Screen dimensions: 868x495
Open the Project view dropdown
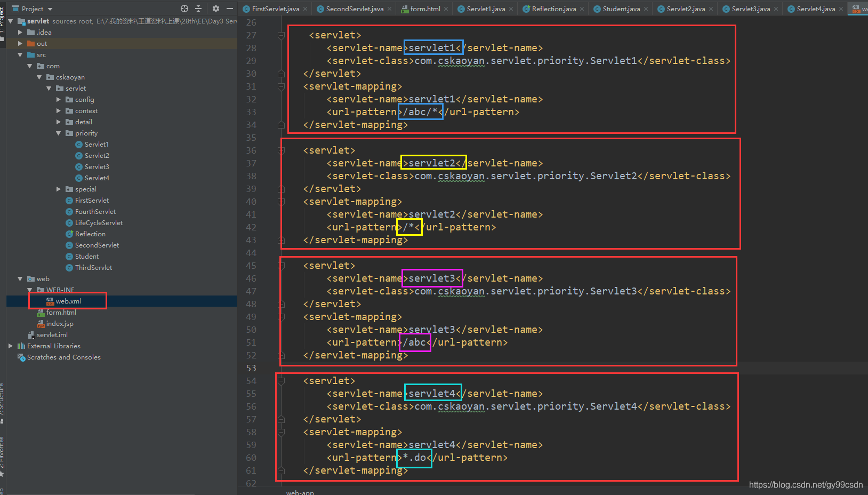point(33,9)
